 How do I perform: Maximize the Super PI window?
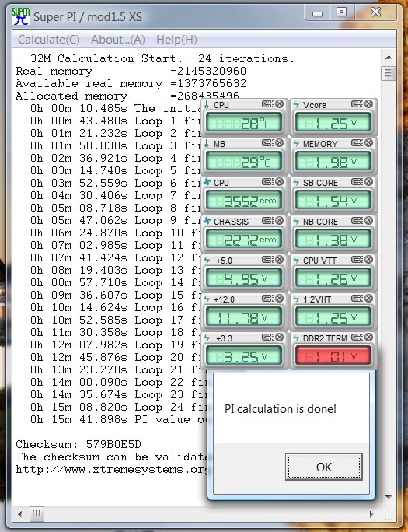[x=342, y=12]
